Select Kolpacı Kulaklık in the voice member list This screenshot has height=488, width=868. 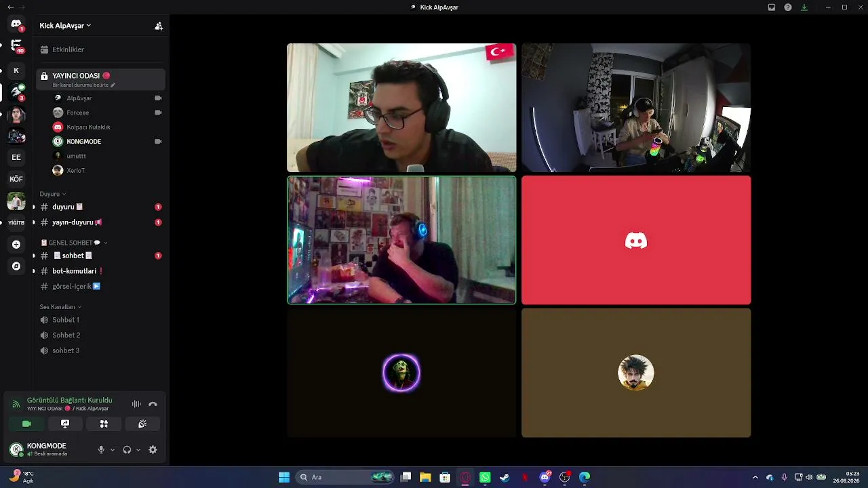coord(107,127)
